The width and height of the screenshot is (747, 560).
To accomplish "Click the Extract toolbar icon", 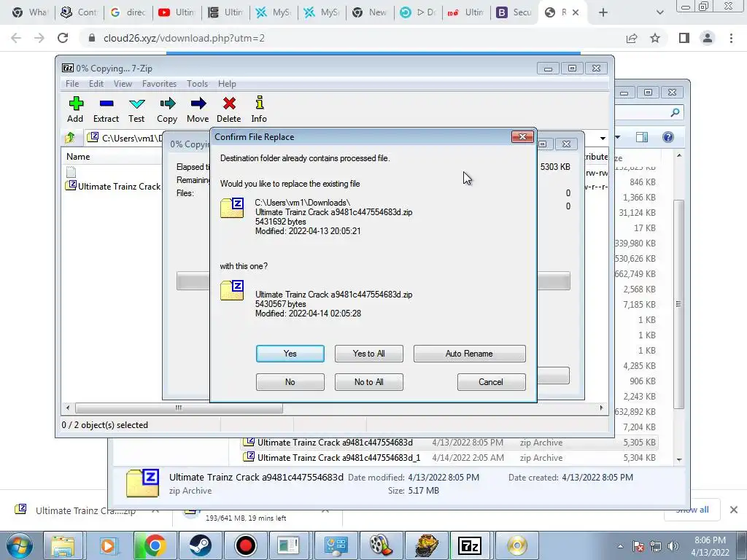I will 106,109.
